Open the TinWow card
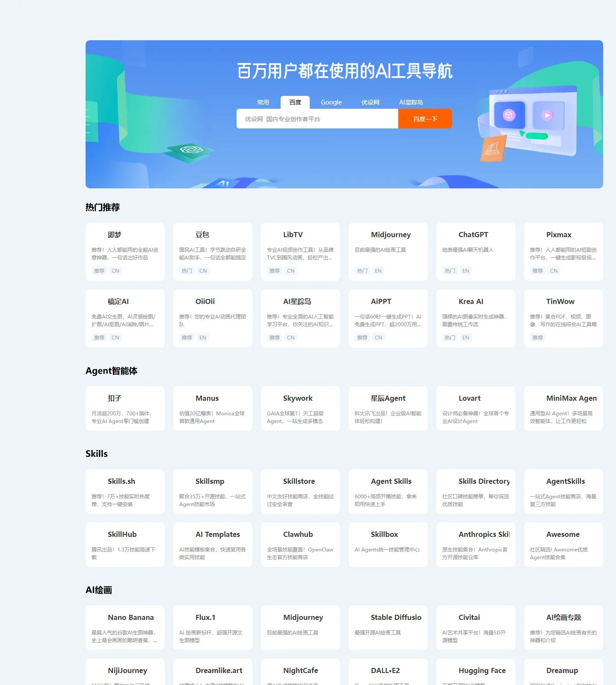 click(563, 319)
